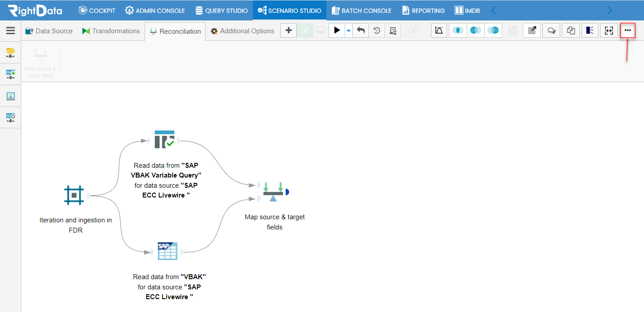Screen dimensions: 644x312
Task: Click the copy documents toolbar icon
Action: (x=571, y=30)
